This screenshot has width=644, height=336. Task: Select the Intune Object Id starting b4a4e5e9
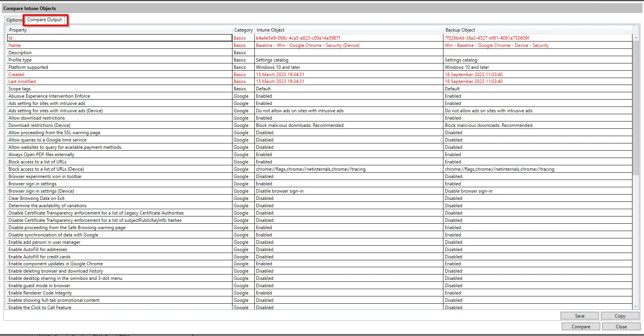click(298, 38)
